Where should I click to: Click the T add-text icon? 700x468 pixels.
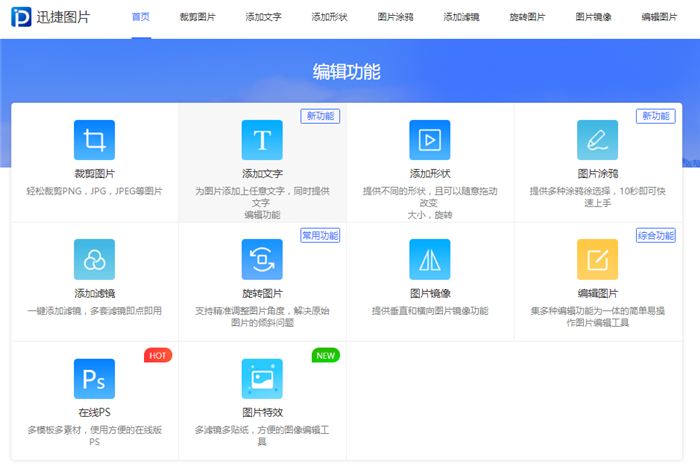pyautogui.click(x=262, y=140)
